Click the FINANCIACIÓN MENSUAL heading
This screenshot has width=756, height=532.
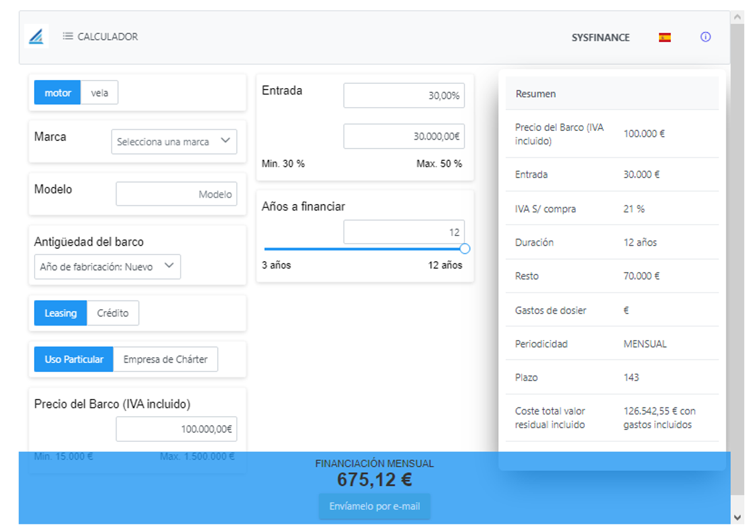[x=375, y=463]
